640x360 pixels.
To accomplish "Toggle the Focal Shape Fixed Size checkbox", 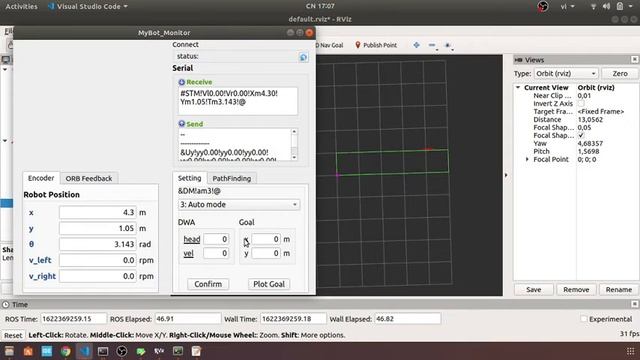I will click(581, 135).
